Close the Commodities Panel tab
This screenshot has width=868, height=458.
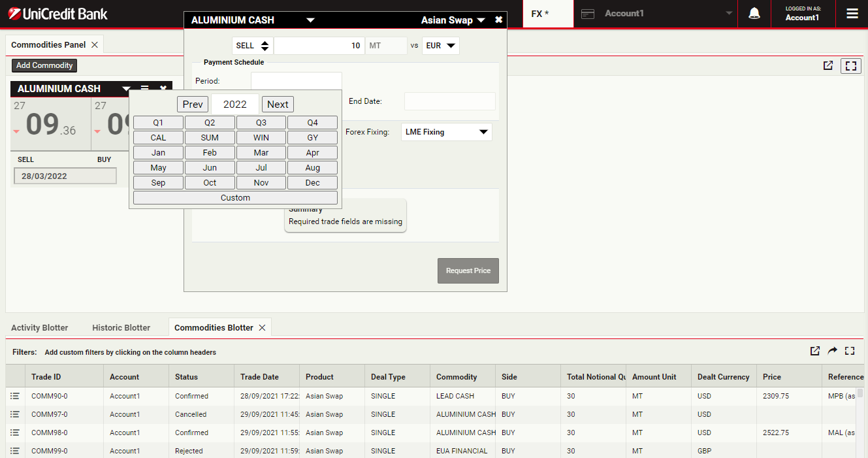tap(95, 45)
